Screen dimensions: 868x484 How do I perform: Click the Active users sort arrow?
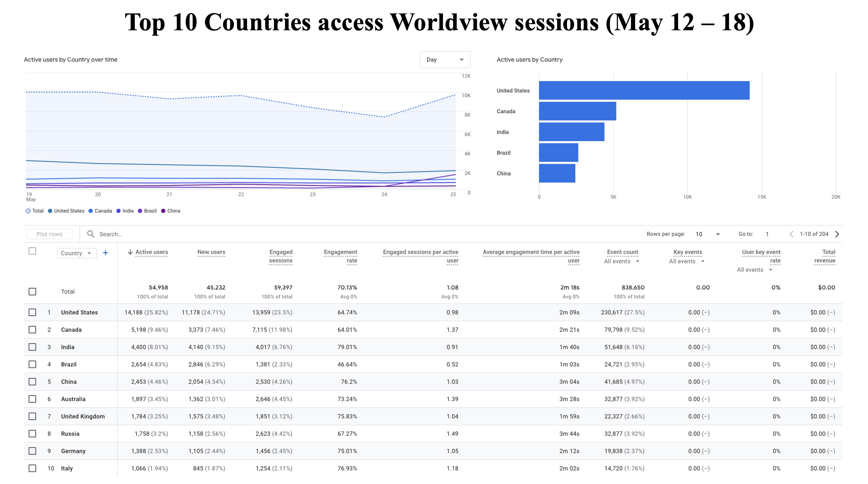pyautogui.click(x=130, y=252)
